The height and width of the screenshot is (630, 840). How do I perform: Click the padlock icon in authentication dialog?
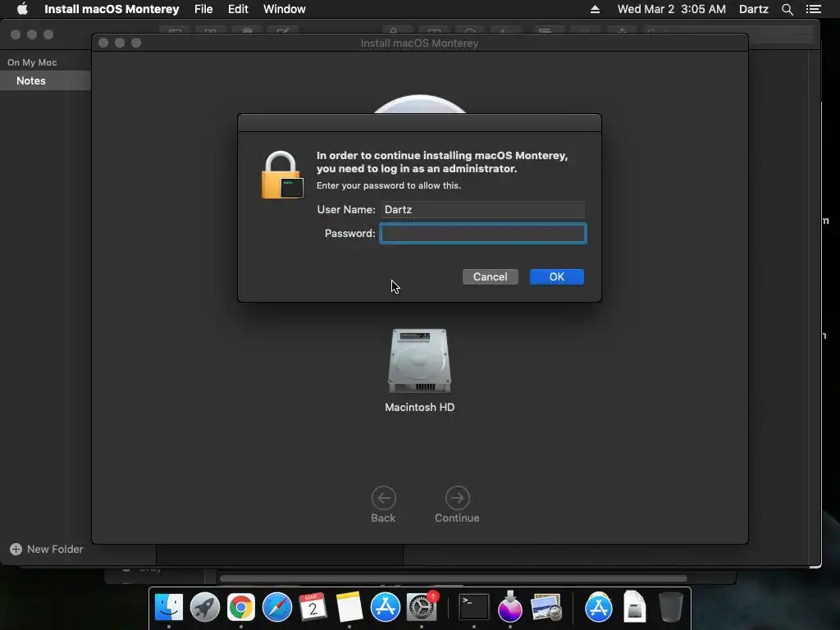[282, 176]
